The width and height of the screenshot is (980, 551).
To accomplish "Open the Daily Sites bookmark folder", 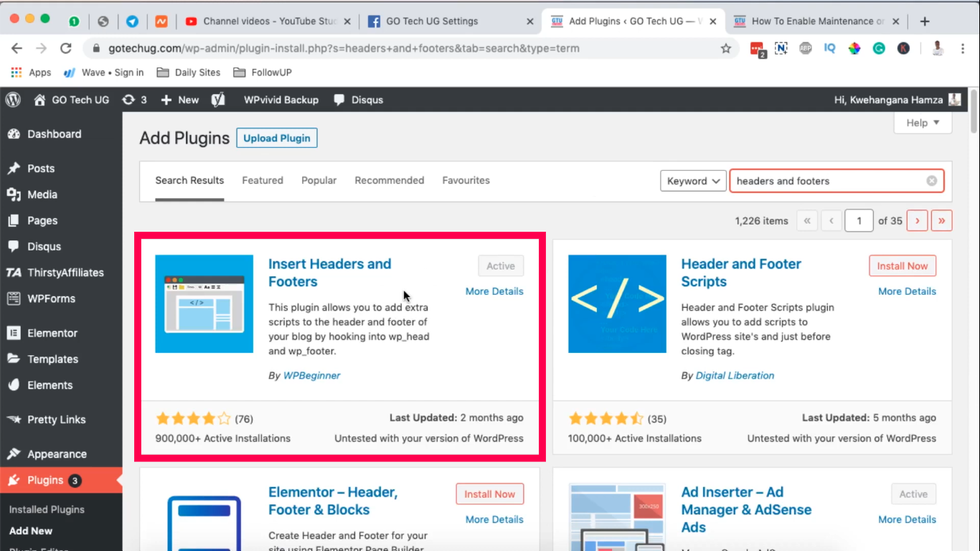I will [189, 72].
